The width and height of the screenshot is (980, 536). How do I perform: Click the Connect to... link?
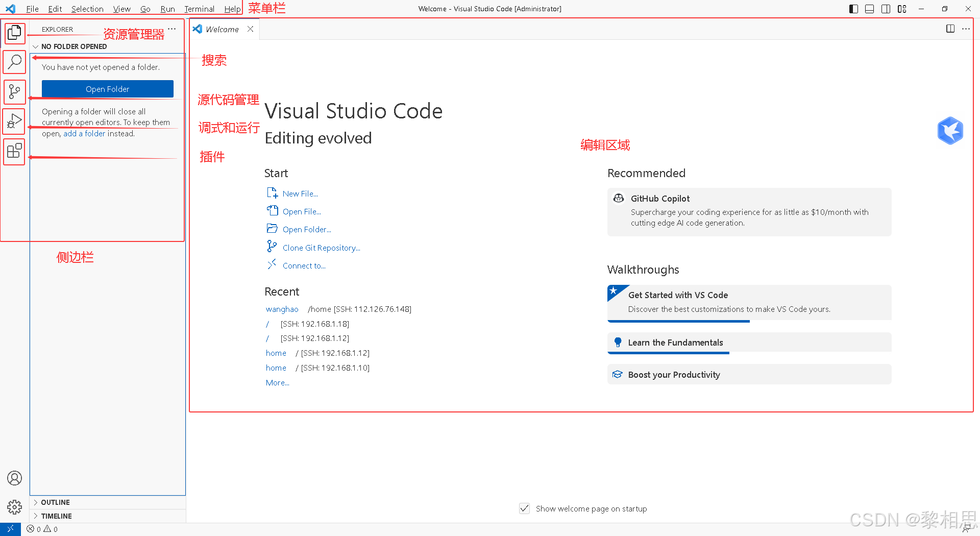coord(304,265)
